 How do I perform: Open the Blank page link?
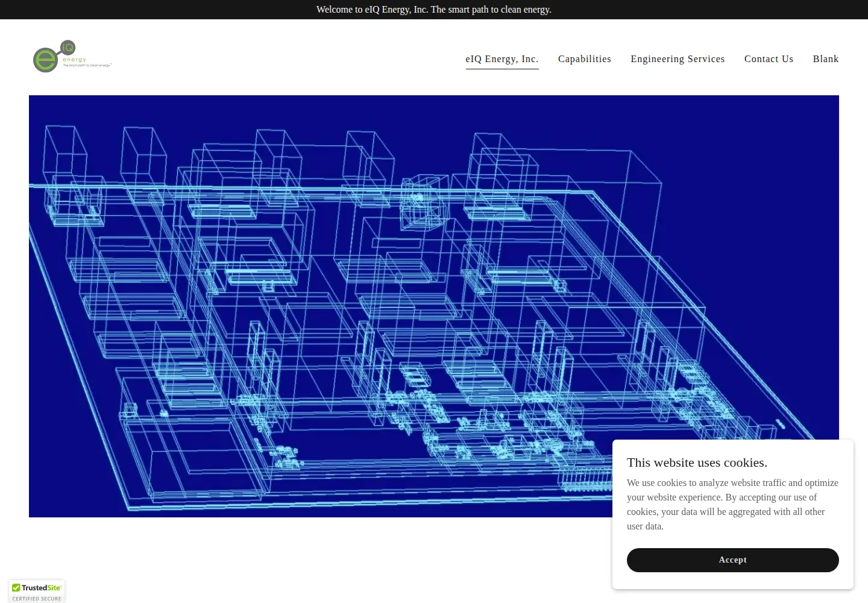[x=826, y=59]
